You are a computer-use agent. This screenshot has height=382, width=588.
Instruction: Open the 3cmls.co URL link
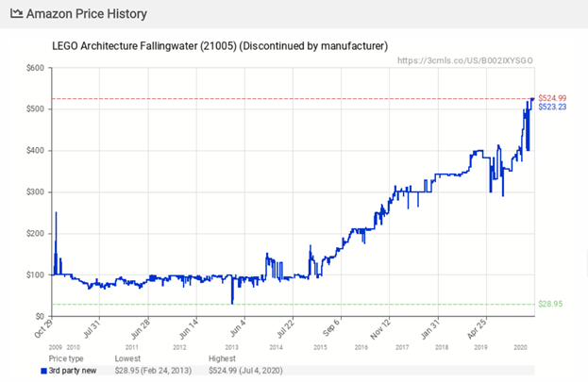(465, 59)
